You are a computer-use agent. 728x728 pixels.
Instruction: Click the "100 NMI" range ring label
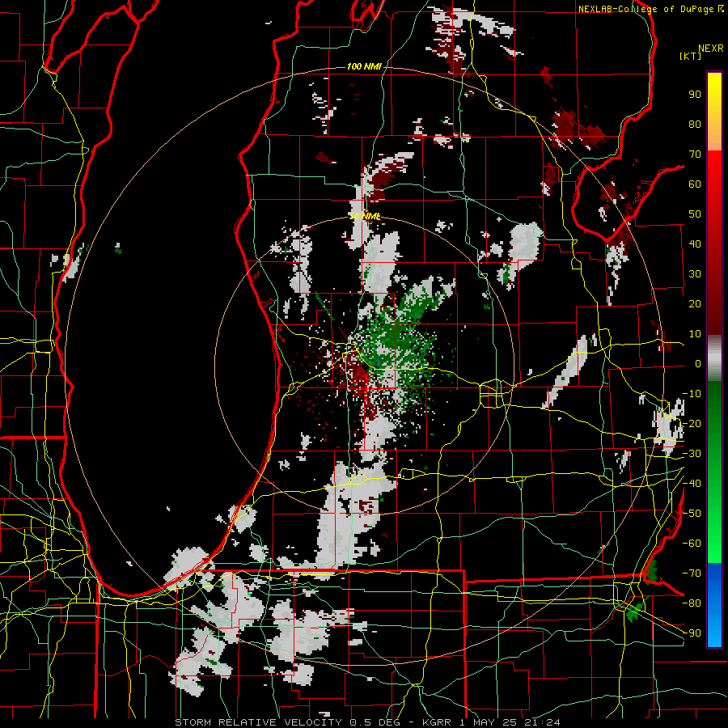tap(364, 67)
